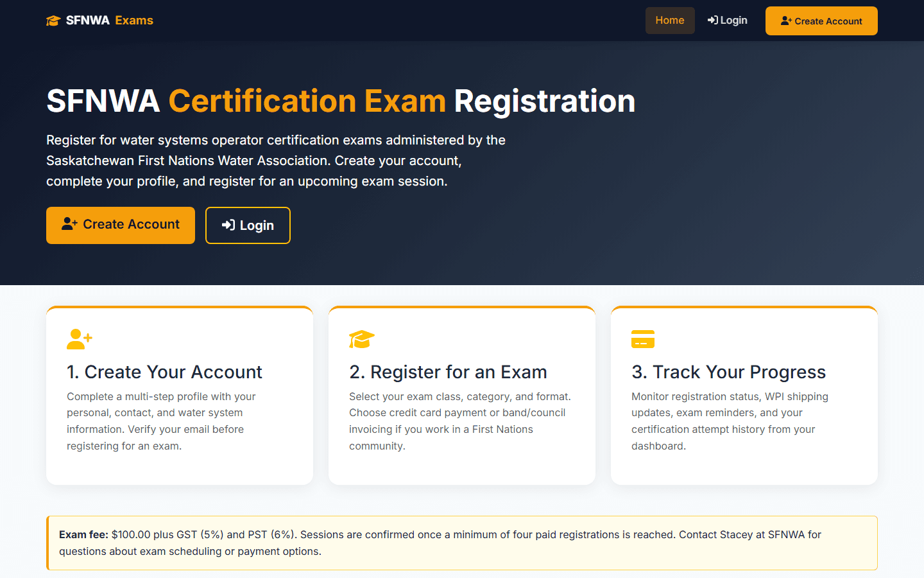Viewport: 924px width, 578px height.
Task: Click the 'Exam fee:' bold label
Action: pos(83,534)
